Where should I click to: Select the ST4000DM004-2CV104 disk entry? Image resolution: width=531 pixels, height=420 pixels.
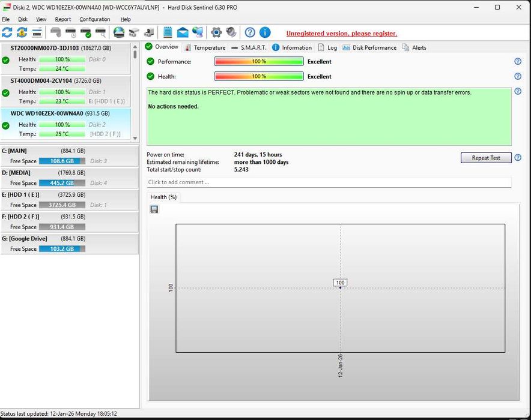tap(65, 91)
